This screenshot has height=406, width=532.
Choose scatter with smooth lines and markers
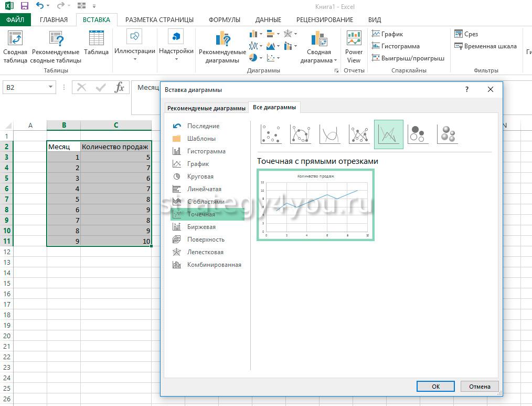(x=301, y=134)
